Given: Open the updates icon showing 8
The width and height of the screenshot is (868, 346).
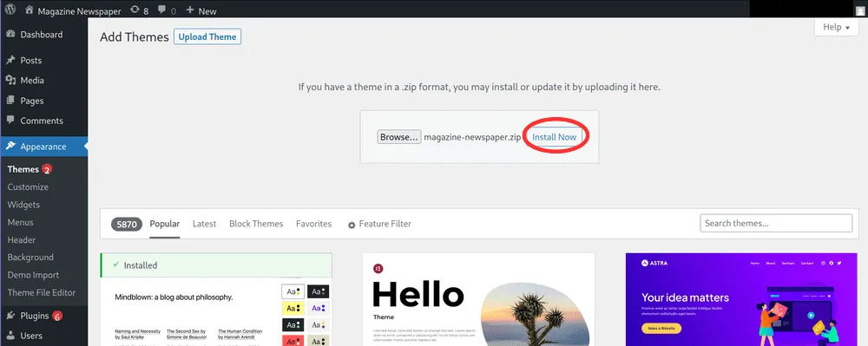Looking at the screenshot, I should pyautogui.click(x=135, y=10).
